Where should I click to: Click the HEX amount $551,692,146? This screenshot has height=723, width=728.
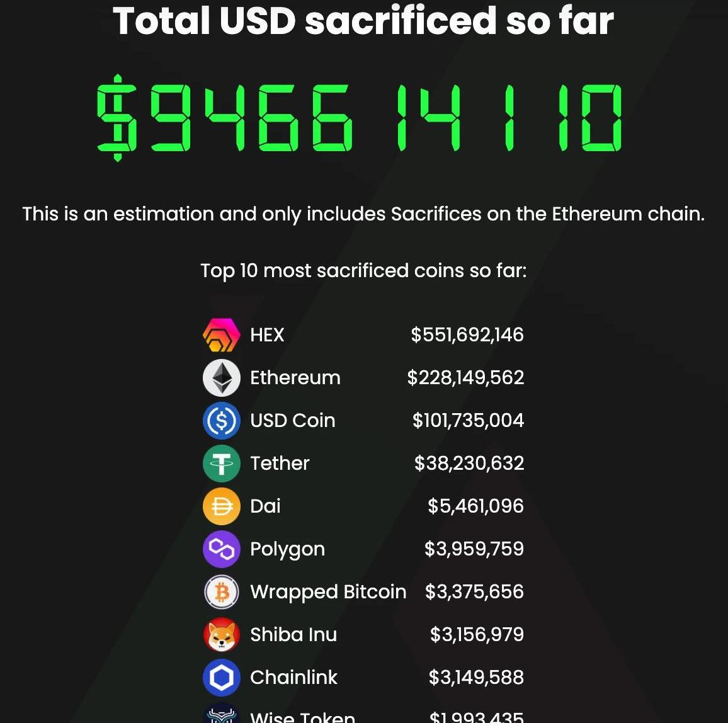pos(467,335)
